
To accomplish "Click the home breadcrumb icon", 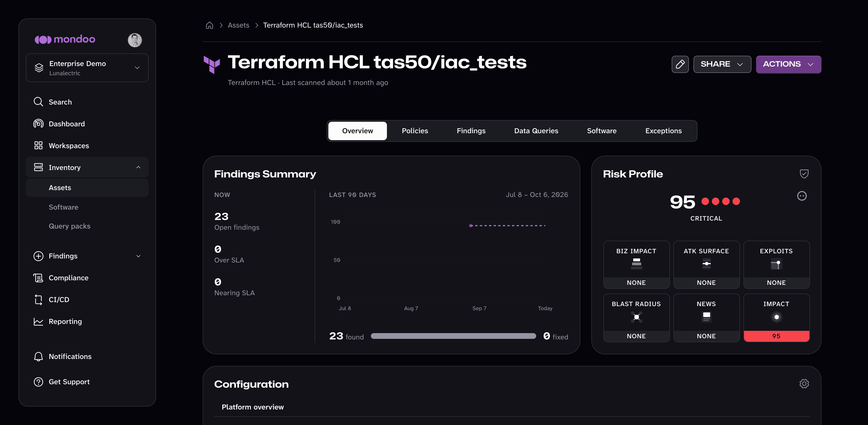I will pos(209,25).
